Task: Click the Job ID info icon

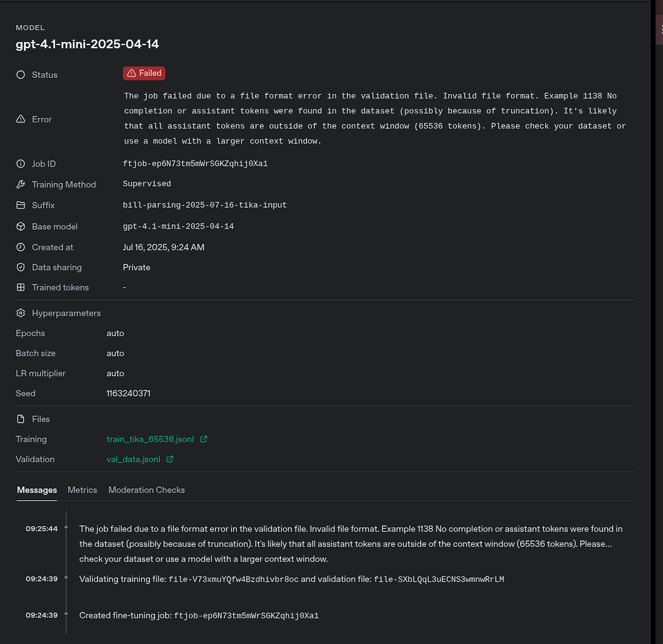Action: (20, 164)
